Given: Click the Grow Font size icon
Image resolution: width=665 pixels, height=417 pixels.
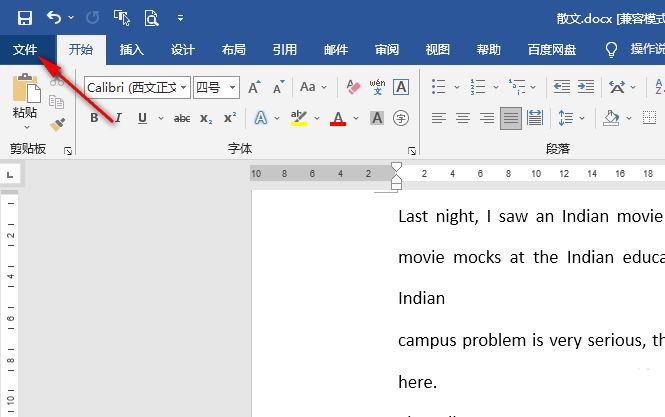Looking at the screenshot, I should pyautogui.click(x=254, y=88).
